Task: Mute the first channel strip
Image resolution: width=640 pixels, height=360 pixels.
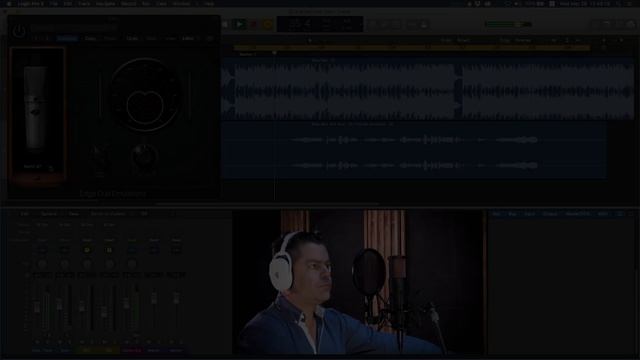Action: [x=38, y=342]
